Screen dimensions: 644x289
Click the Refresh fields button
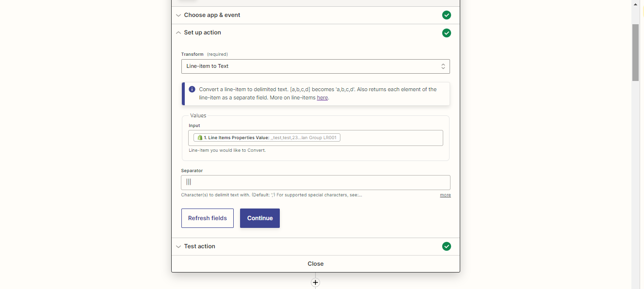[x=208, y=218]
